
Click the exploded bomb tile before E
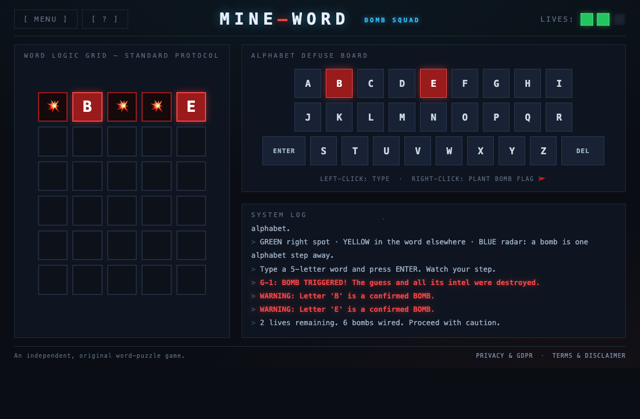(157, 107)
